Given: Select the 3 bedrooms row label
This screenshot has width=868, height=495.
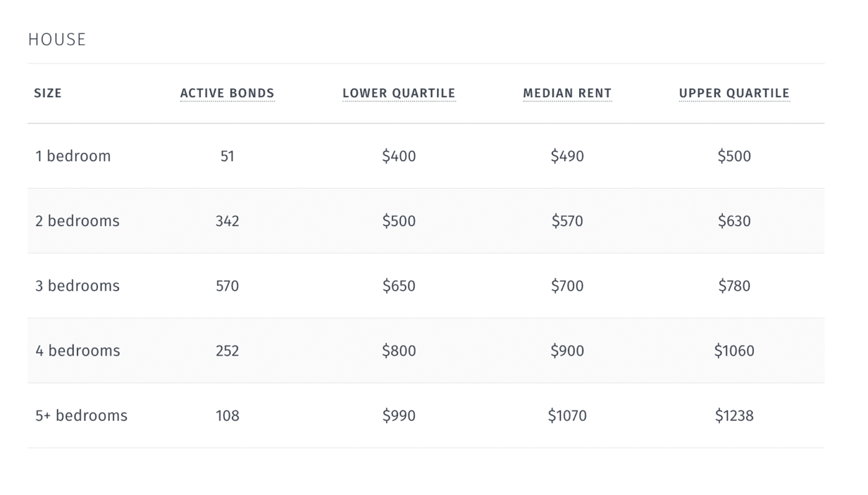Looking at the screenshot, I should [x=77, y=286].
